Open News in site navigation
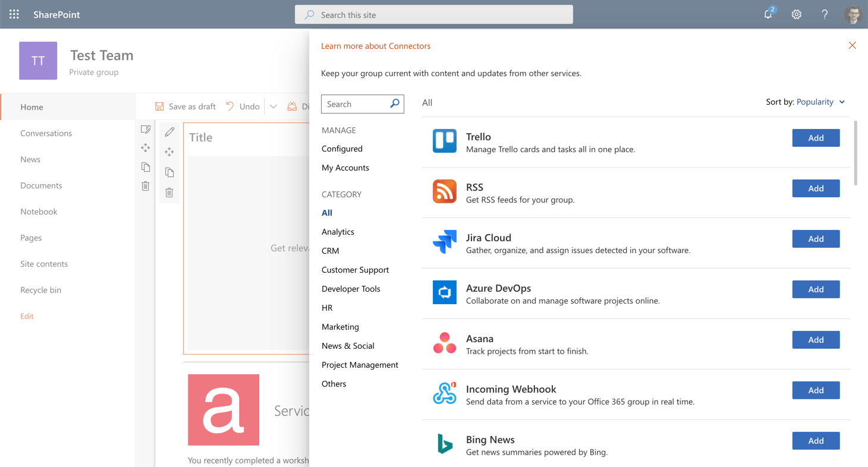This screenshot has width=868, height=467. coord(30,159)
